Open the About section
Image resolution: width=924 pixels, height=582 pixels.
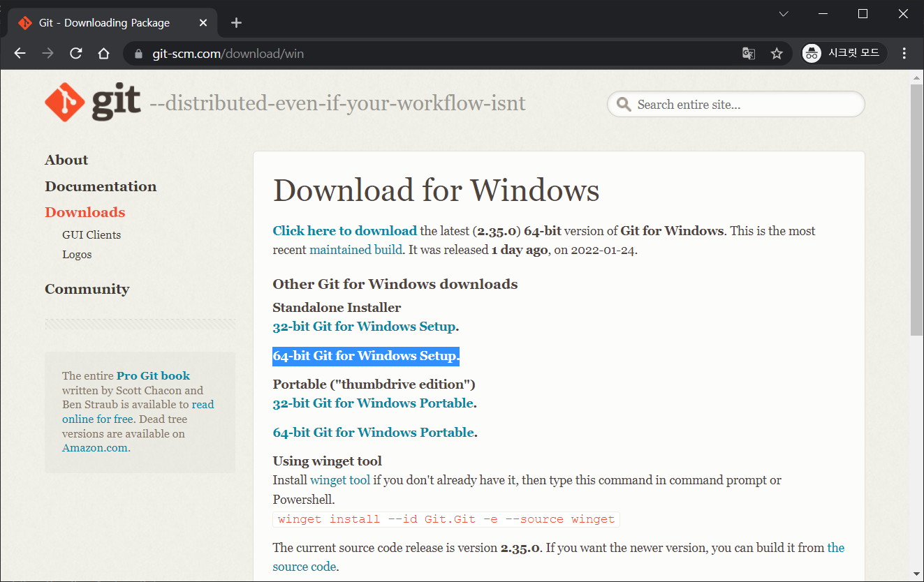coord(66,160)
